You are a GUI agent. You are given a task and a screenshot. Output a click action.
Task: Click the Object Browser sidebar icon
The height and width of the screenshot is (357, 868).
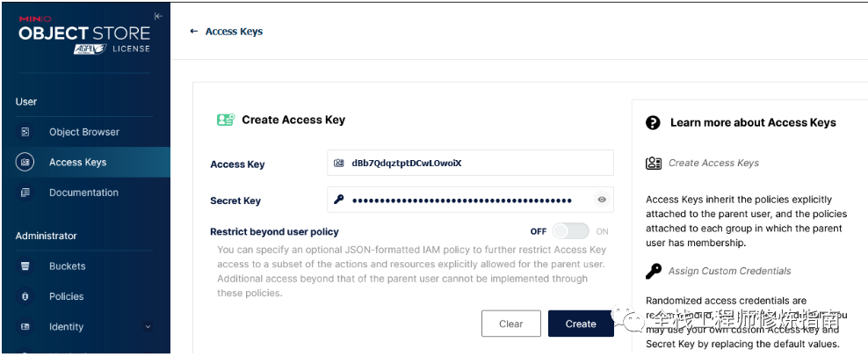tap(25, 132)
